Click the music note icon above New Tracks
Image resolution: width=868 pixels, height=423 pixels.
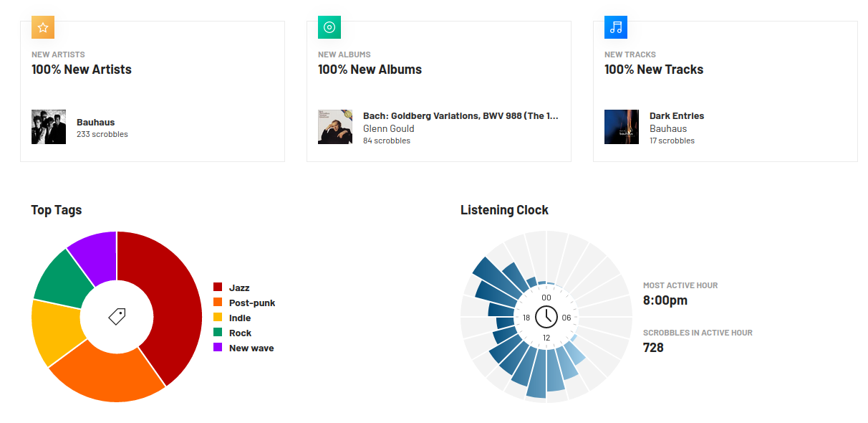[x=616, y=28]
